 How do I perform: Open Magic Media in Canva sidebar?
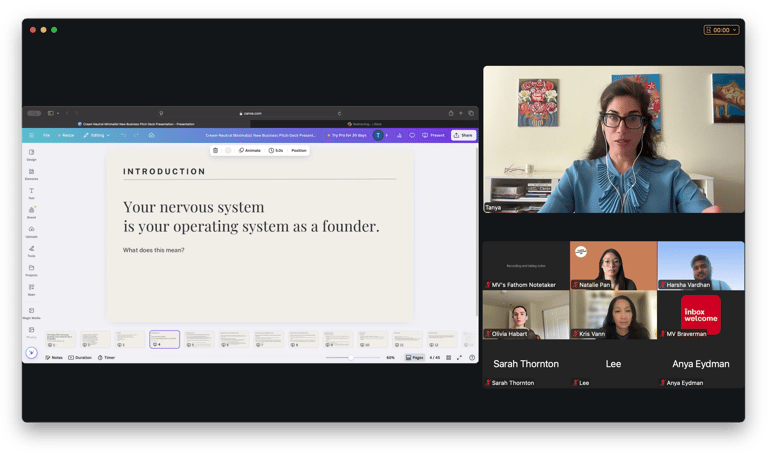[x=31, y=313]
